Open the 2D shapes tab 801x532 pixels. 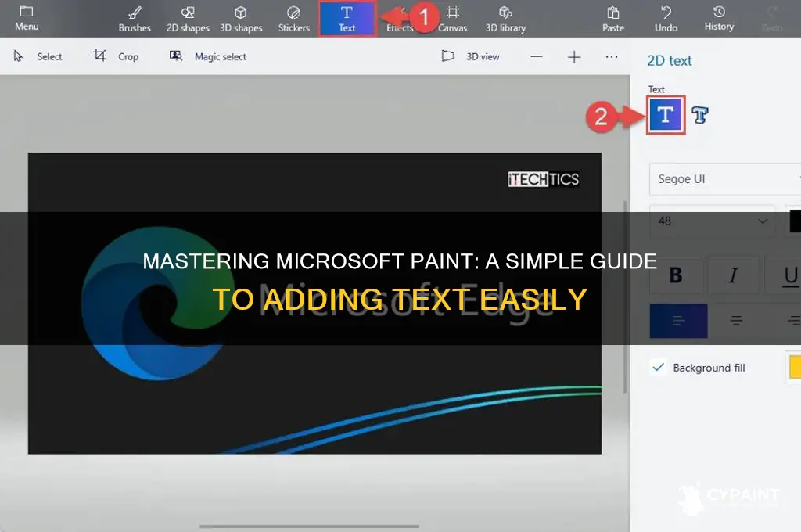(188, 19)
